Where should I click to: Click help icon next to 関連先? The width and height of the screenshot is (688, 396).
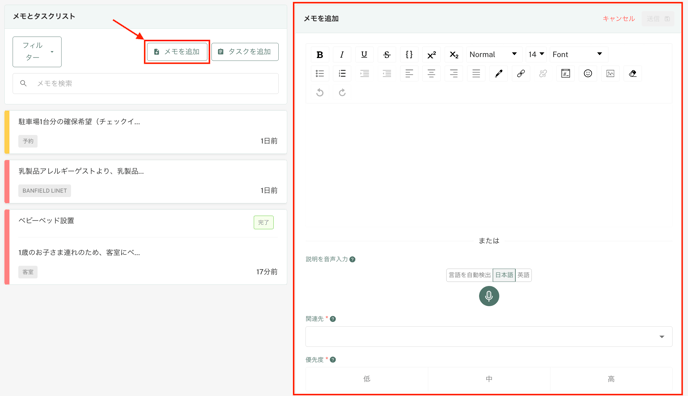[x=333, y=319]
